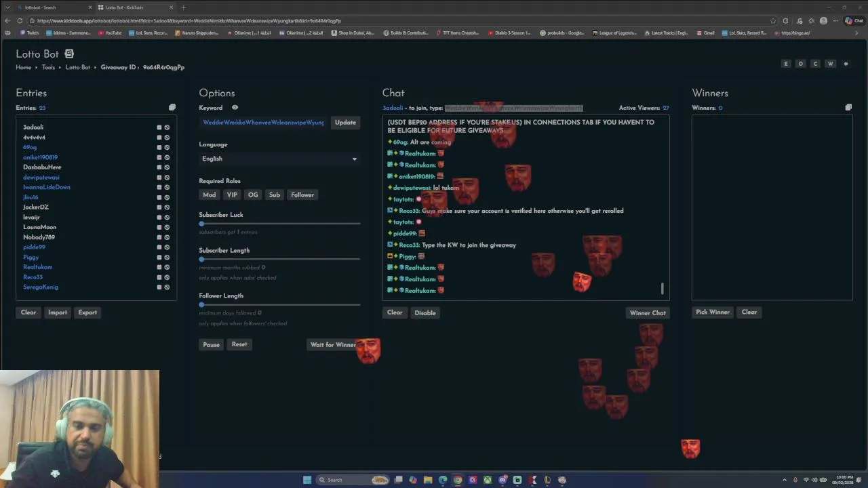Toggle the OG required role

[x=253, y=195]
